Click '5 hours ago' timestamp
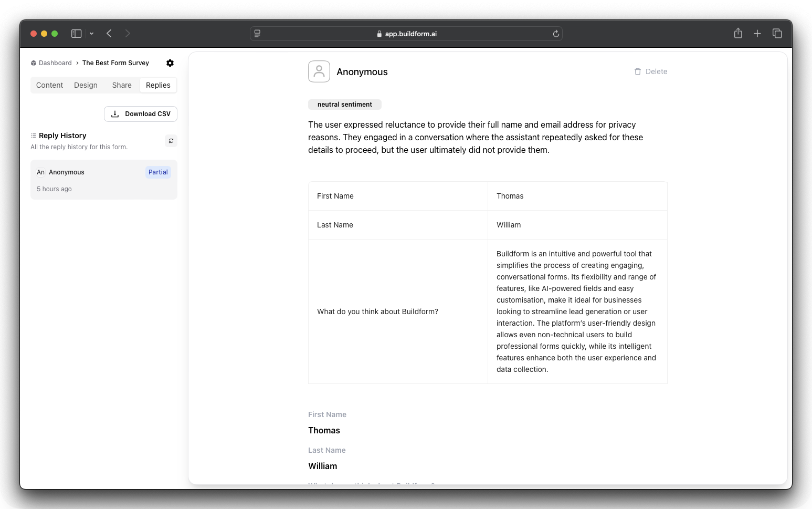Screen dimensions: 812x509 pos(54,189)
